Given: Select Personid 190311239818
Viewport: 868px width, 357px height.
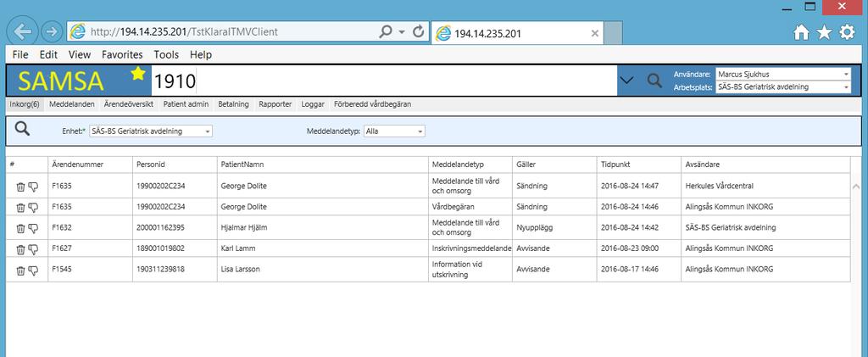Looking at the screenshot, I should [160, 270].
